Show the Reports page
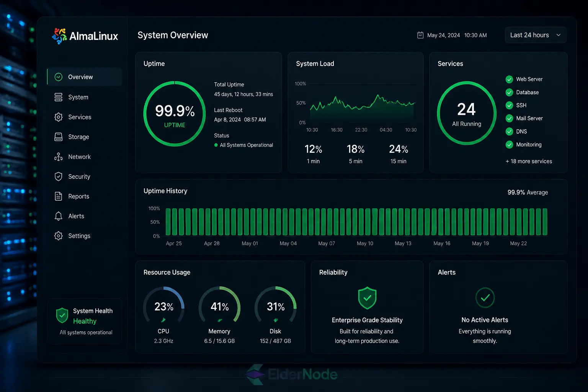Screen dimensions: 588x392 [x=85, y=196]
